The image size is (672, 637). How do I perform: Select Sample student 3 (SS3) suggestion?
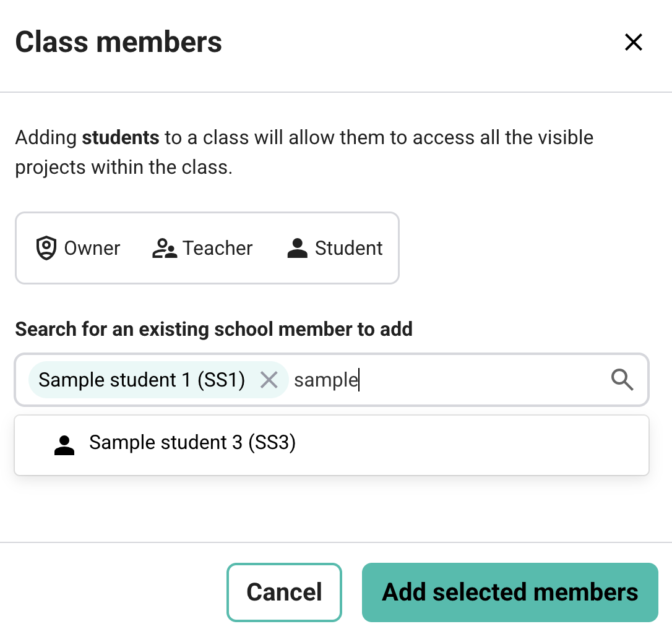pos(192,443)
